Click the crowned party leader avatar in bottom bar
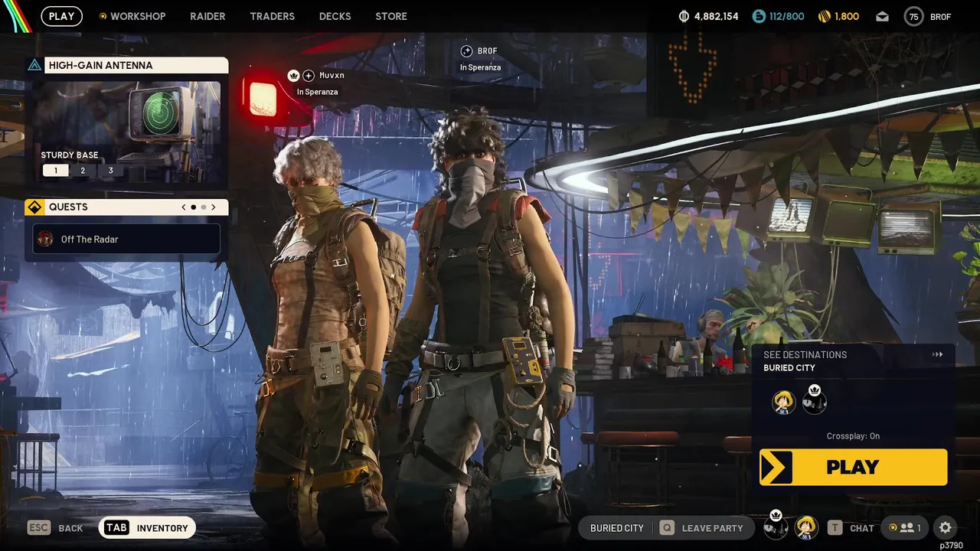The width and height of the screenshot is (980, 551). pyautogui.click(x=776, y=525)
